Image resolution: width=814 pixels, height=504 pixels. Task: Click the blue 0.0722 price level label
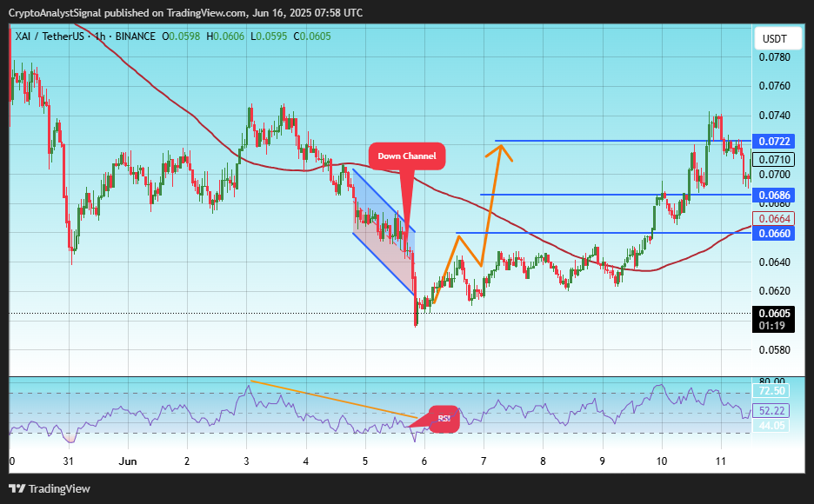[774, 141]
